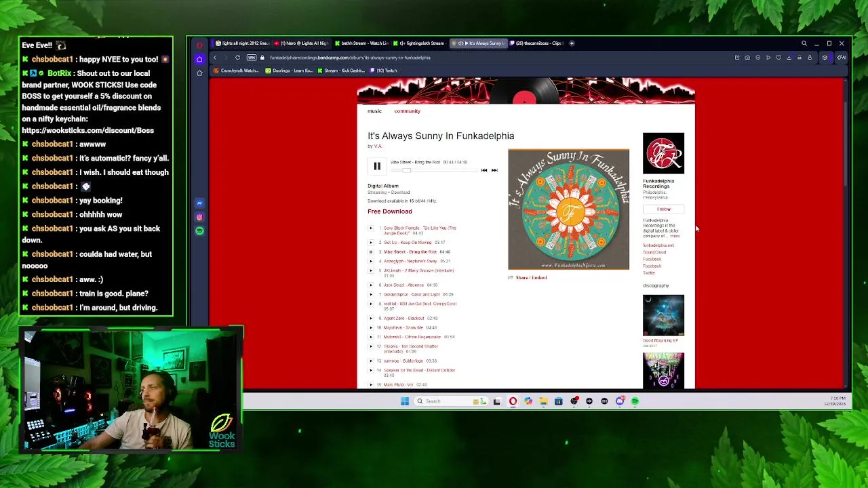The height and width of the screenshot is (488, 868).
Task: Open a new browser tab
Action: pos(572,43)
